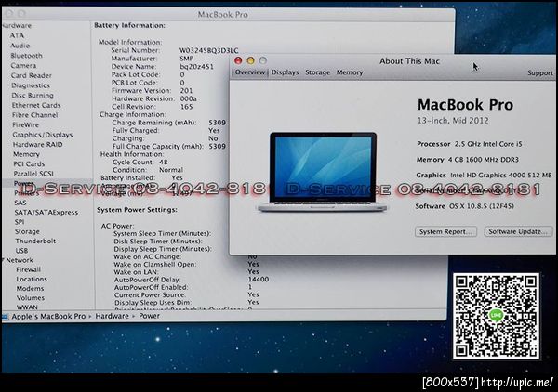The image size is (558, 392).
Task: Click the Software OS X 10.8.5 text
Action: pos(464,206)
